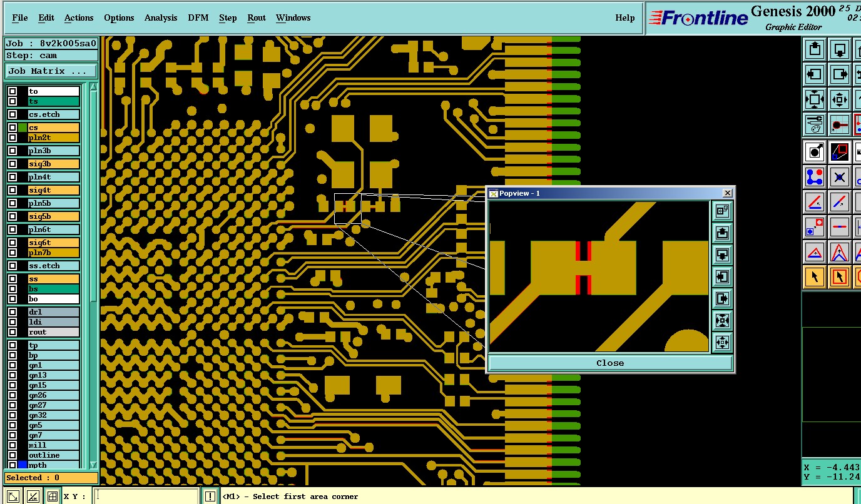Click the pan left icon in main toolbar

tap(814, 74)
